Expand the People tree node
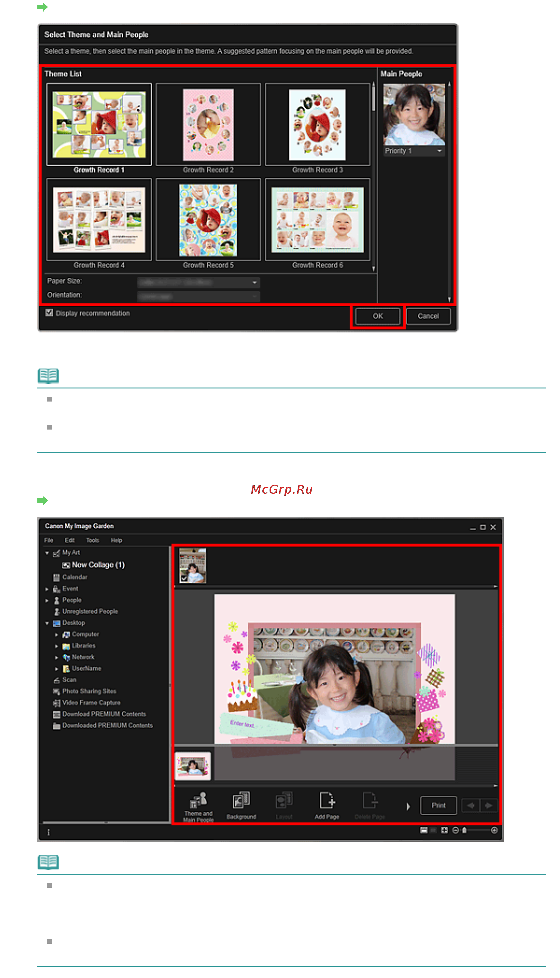This screenshot has height=978, width=560. pos(47,600)
